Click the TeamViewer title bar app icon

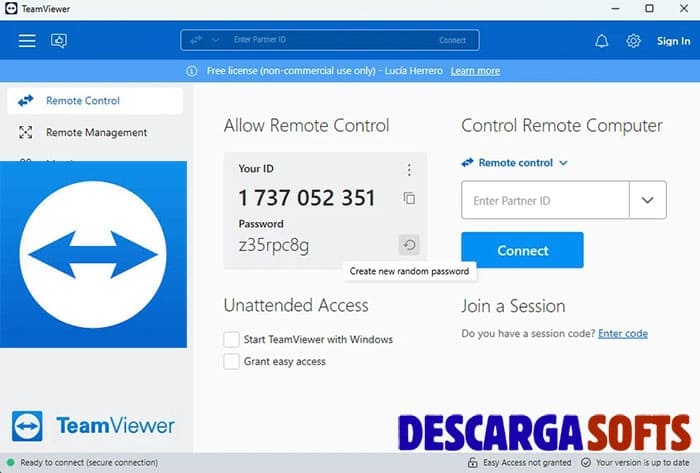[11, 8]
